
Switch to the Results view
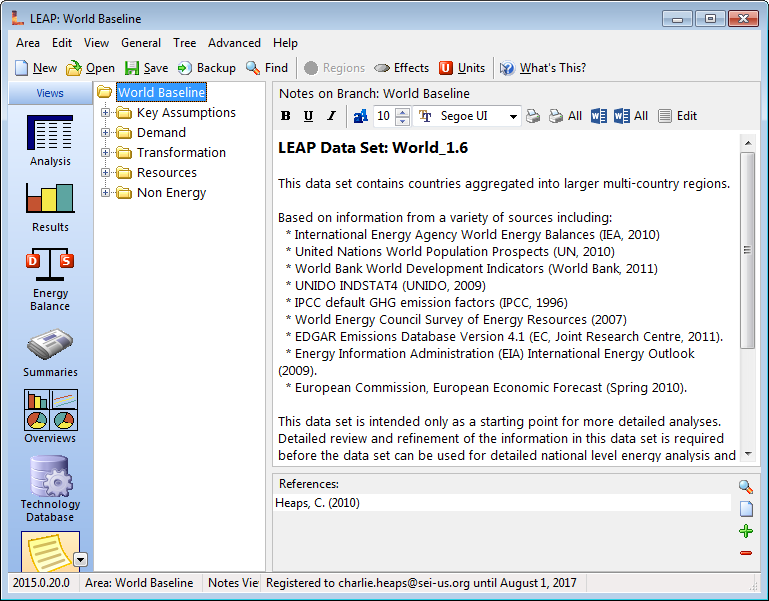pyautogui.click(x=50, y=206)
